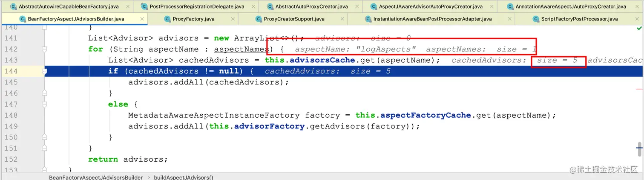This screenshot has height=180, width=644.
Task: Open ScriptFactoryPostProcessor.java tab
Action: click(x=579, y=19)
